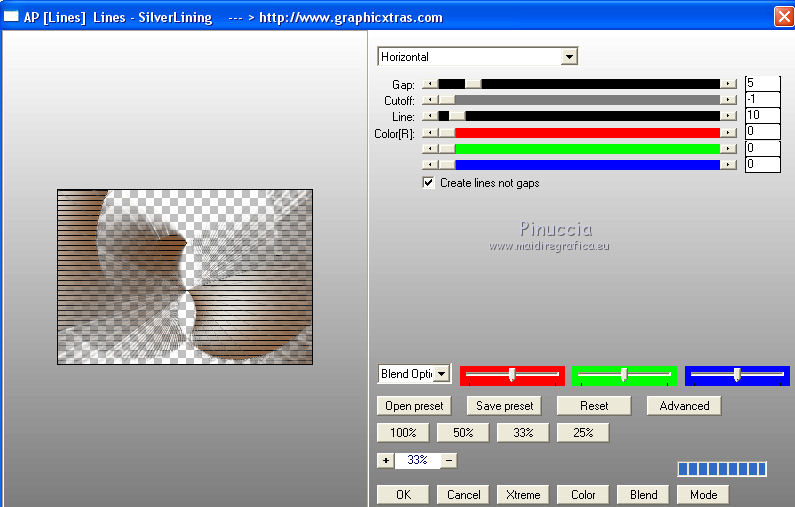Click the blue color slider bar

point(579,165)
